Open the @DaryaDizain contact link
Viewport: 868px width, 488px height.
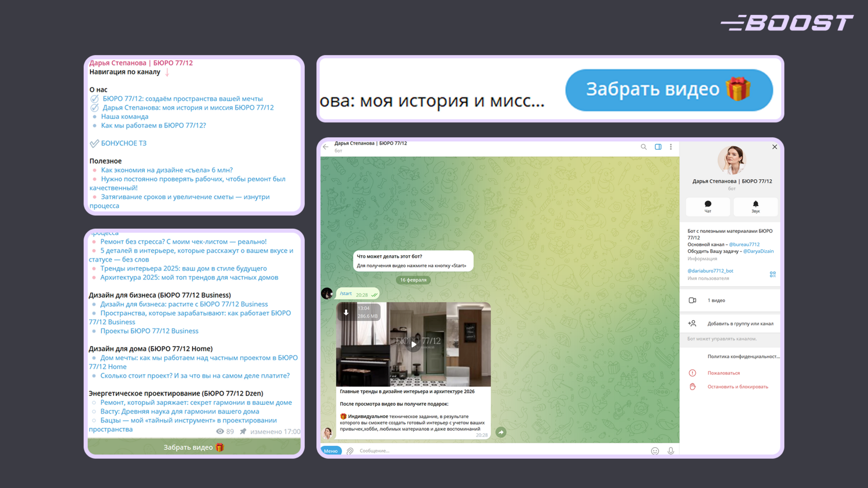(x=758, y=251)
